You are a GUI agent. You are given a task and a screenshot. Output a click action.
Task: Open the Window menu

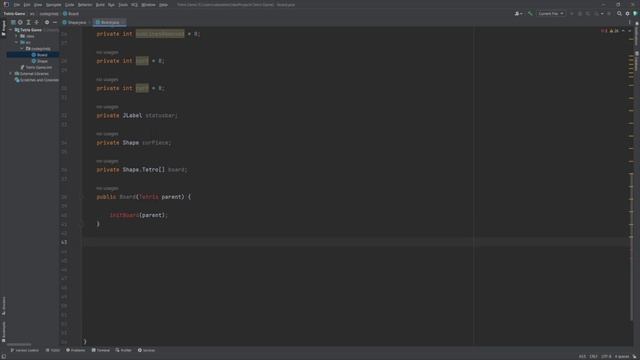point(148,5)
